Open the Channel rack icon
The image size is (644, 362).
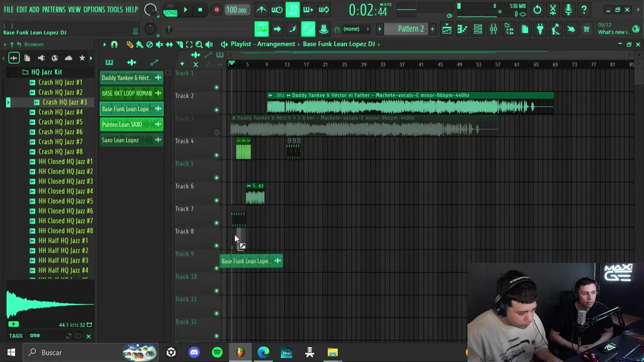(x=478, y=29)
